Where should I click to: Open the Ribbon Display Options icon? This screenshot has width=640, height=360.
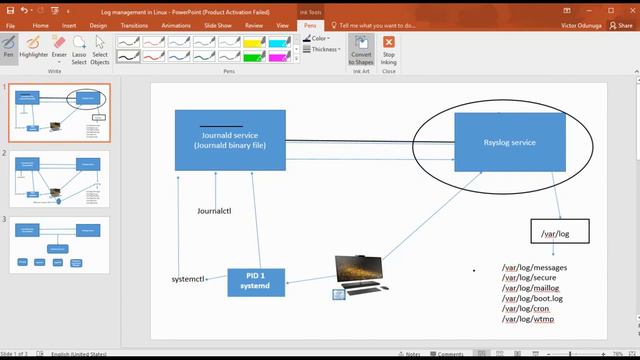click(567, 11)
